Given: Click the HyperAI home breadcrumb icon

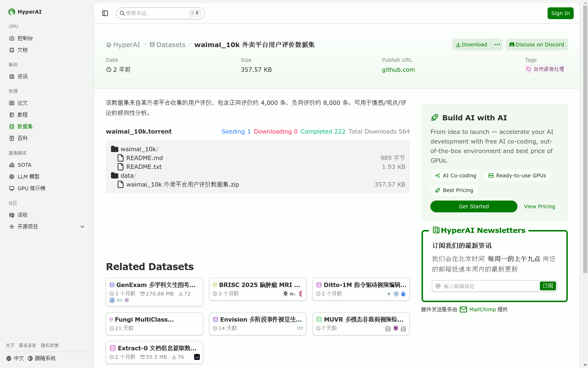Looking at the screenshot, I should point(109,45).
